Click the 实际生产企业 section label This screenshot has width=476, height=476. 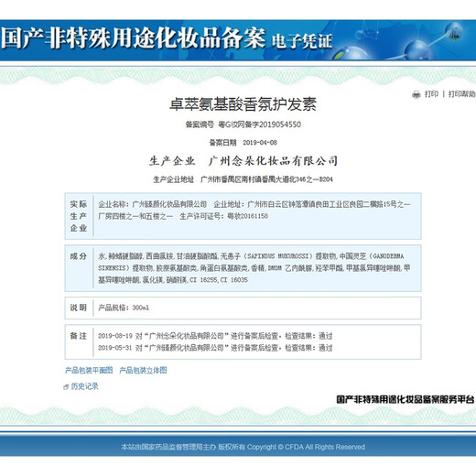(x=79, y=216)
